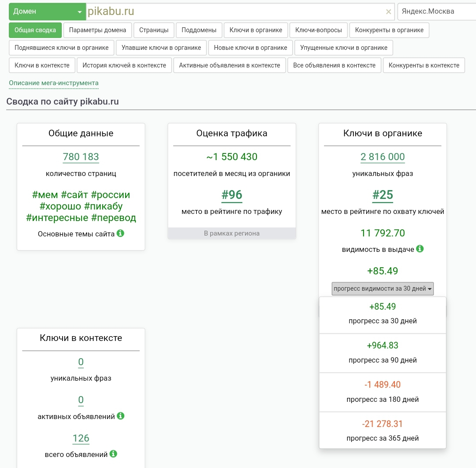Show the Ключи-вопросы tab

click(x=319, y=30)
